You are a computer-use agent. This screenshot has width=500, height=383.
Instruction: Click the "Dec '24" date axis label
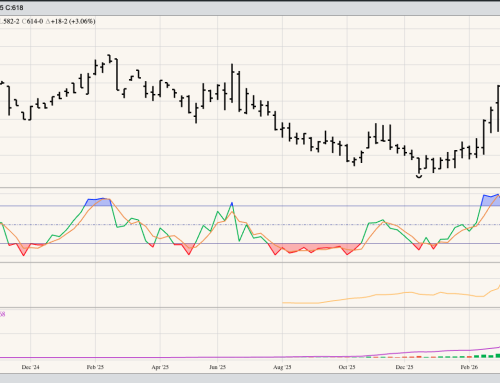[x=30, y=367]
